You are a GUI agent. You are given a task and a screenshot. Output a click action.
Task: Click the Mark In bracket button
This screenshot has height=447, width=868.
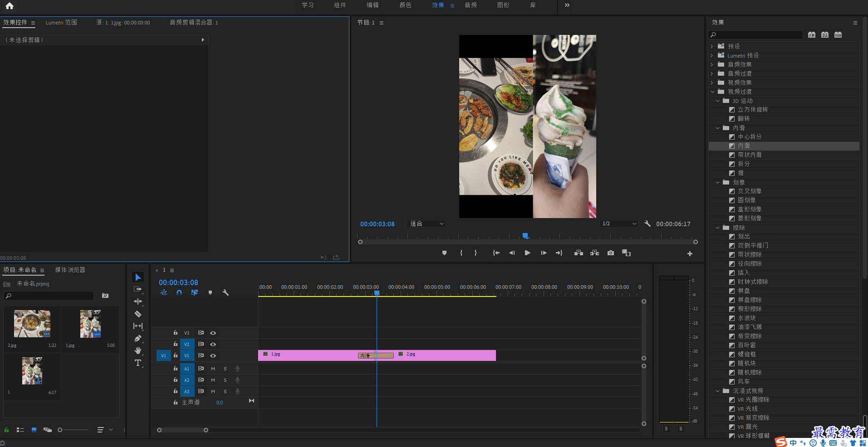coord(461,253)
